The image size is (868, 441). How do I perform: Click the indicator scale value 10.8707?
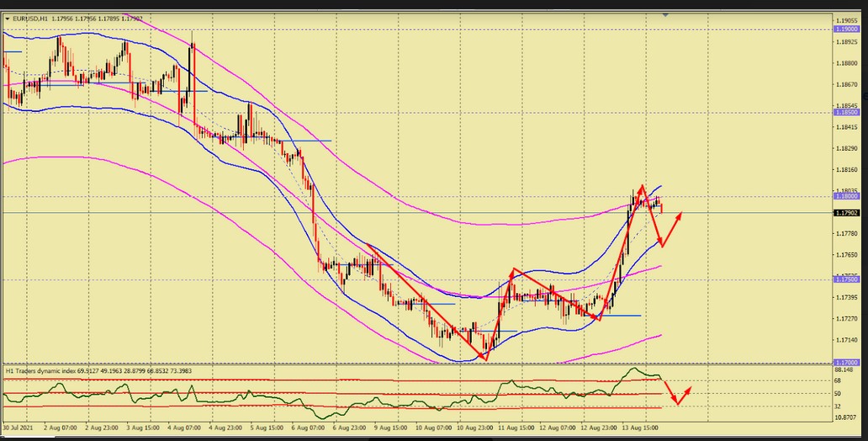tap(845, 417)
